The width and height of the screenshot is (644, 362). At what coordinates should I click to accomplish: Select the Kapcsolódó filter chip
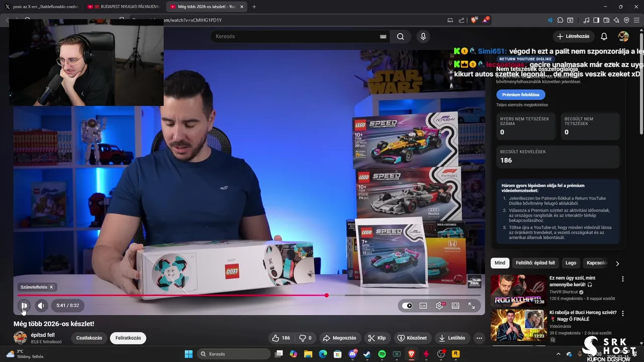click(x=596, y=263)
